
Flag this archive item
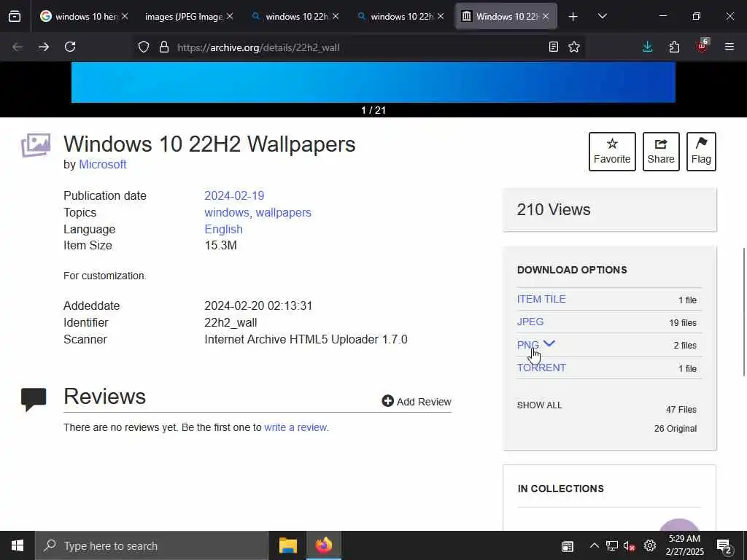(701, 152)
